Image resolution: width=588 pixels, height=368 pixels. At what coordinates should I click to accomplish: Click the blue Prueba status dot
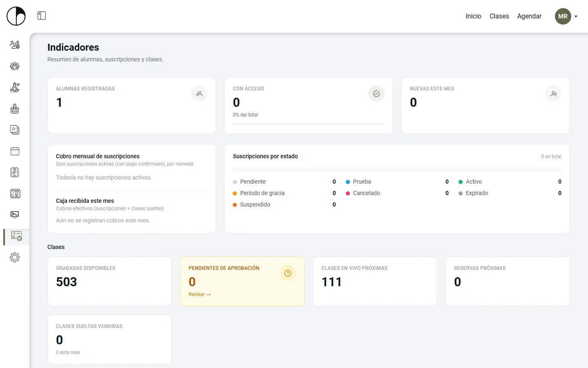coord(348,182)
